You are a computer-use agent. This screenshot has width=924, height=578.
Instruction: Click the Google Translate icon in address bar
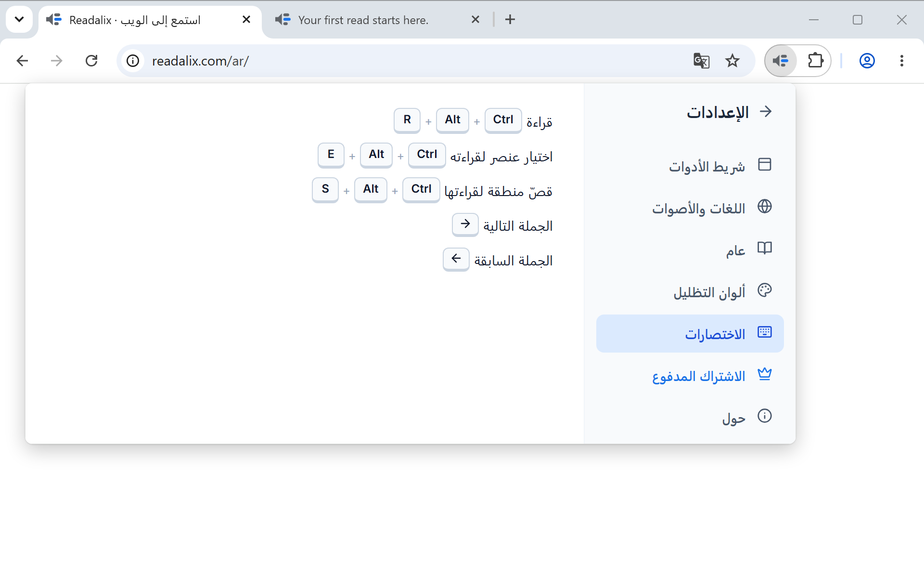tap(701, 61)
